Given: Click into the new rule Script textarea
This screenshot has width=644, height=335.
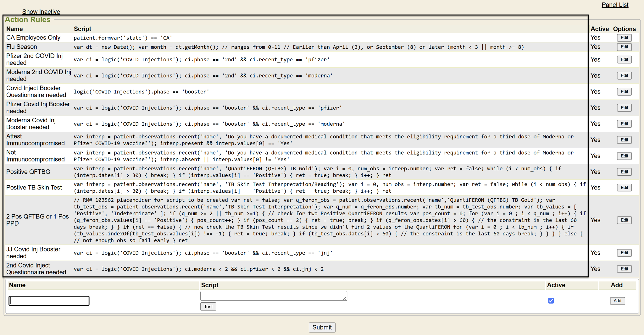Looking at the screenshot, I should pyautogui.click(x=273, y=296).
